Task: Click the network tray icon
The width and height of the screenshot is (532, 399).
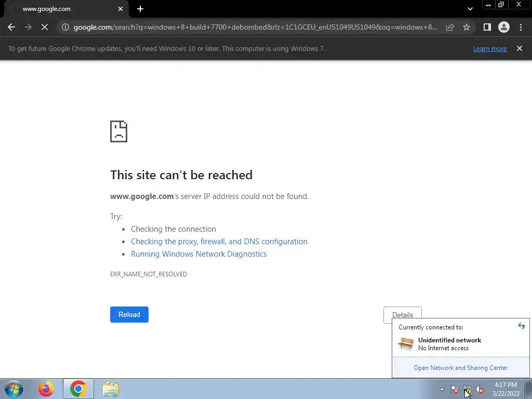Action: (x=467, y=390)
